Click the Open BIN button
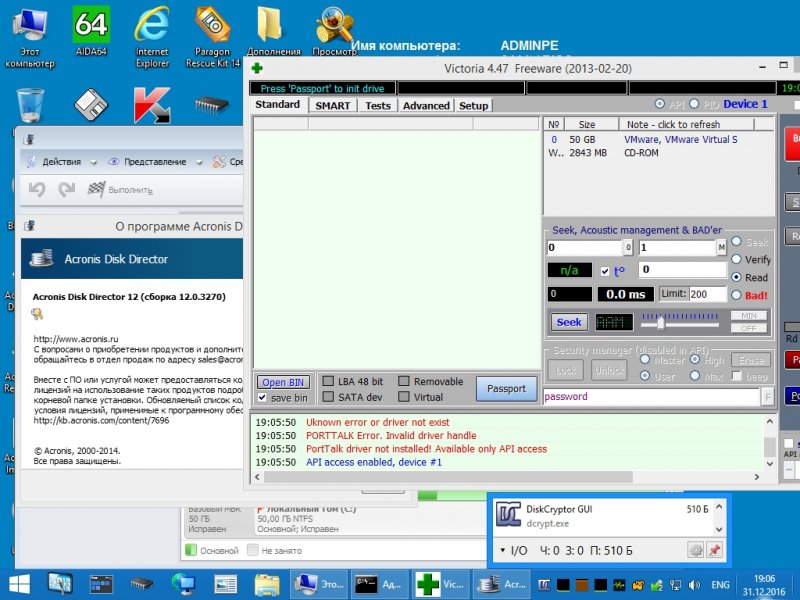Image resolution: width=800 pixels, height=600 pixels. (x=283, y=382)
